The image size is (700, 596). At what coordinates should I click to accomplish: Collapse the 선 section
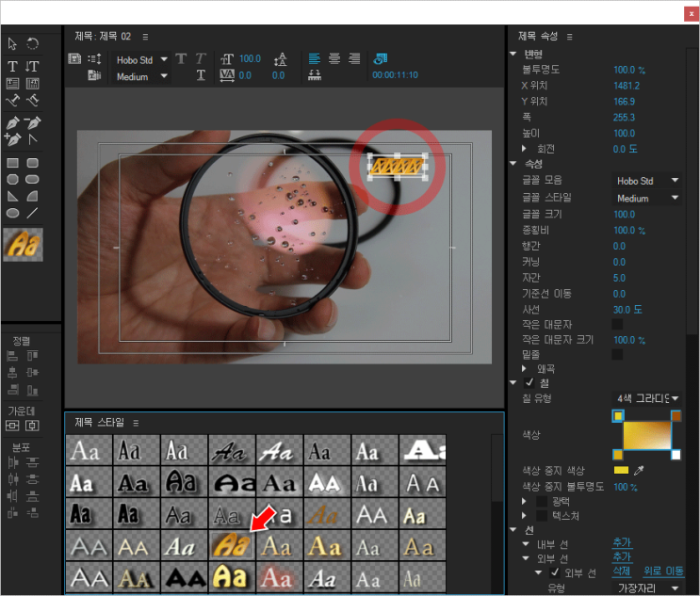click(x=513, y=530)
